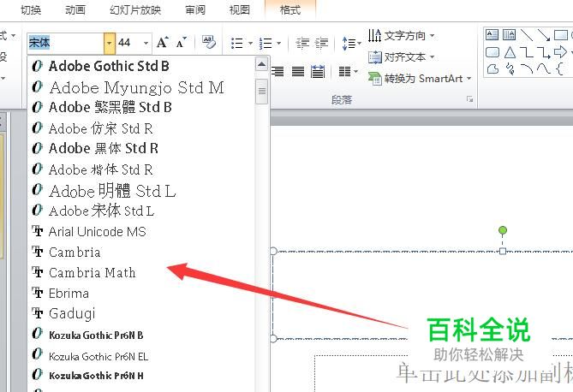Switch to the 切换 transitions tab
The width and height of the screenshot is (573, 392).
pos(31,10)
